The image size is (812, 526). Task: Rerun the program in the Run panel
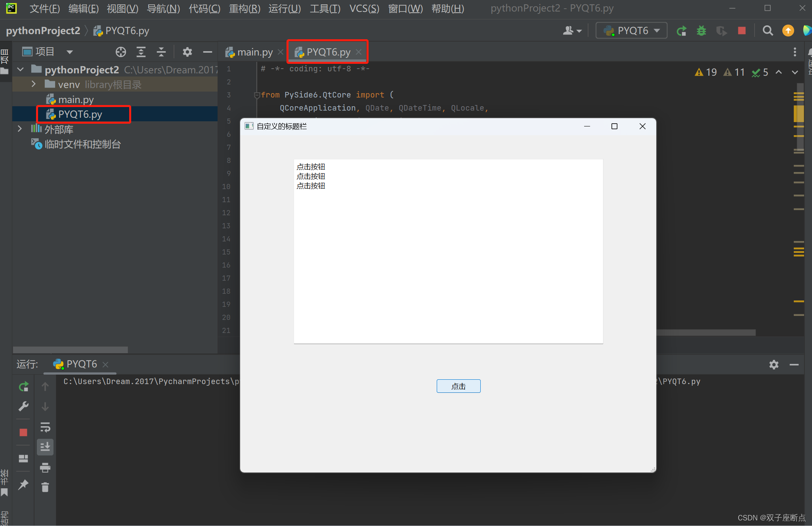[x=23, y=386]
